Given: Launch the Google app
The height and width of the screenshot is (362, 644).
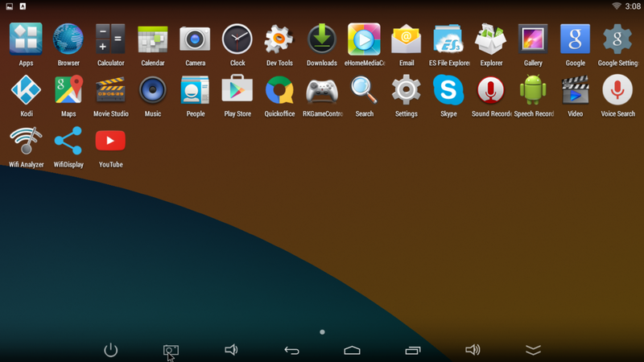Looking at the screenshot, I should click(576, 39).
